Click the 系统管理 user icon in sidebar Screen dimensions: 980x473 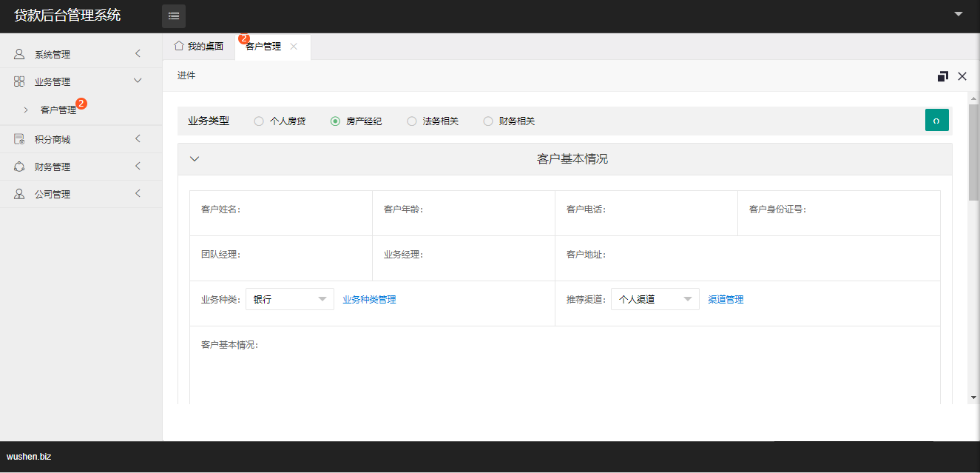19,54
